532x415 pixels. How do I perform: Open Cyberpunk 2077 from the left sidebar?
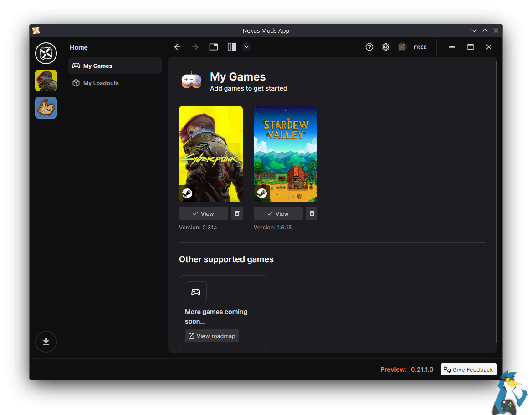[46, 81]
